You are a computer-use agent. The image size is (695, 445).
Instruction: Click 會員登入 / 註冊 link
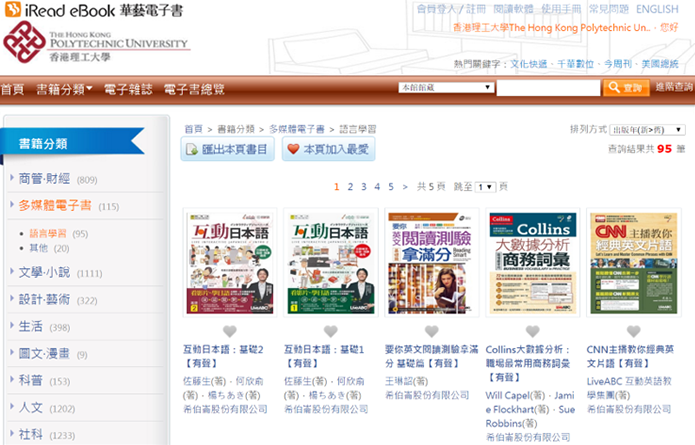point(451,9)
